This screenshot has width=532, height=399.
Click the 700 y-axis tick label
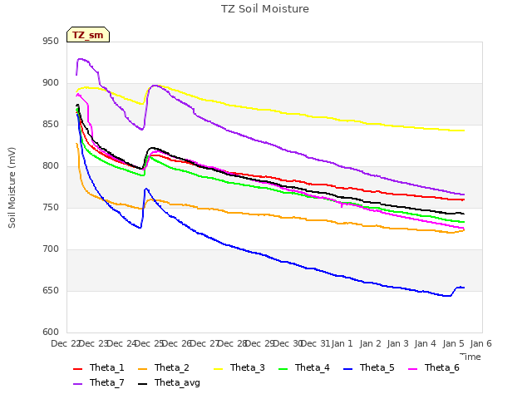point(51,249)
